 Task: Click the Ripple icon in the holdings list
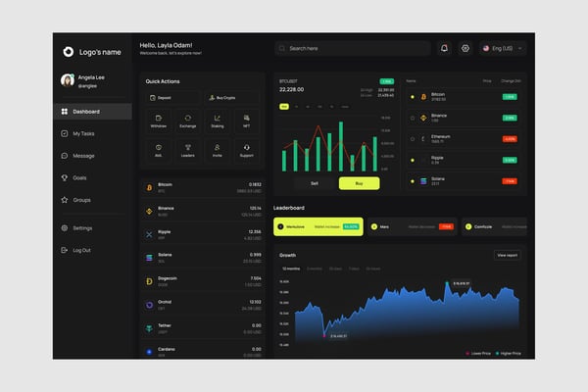coord(149,235)
